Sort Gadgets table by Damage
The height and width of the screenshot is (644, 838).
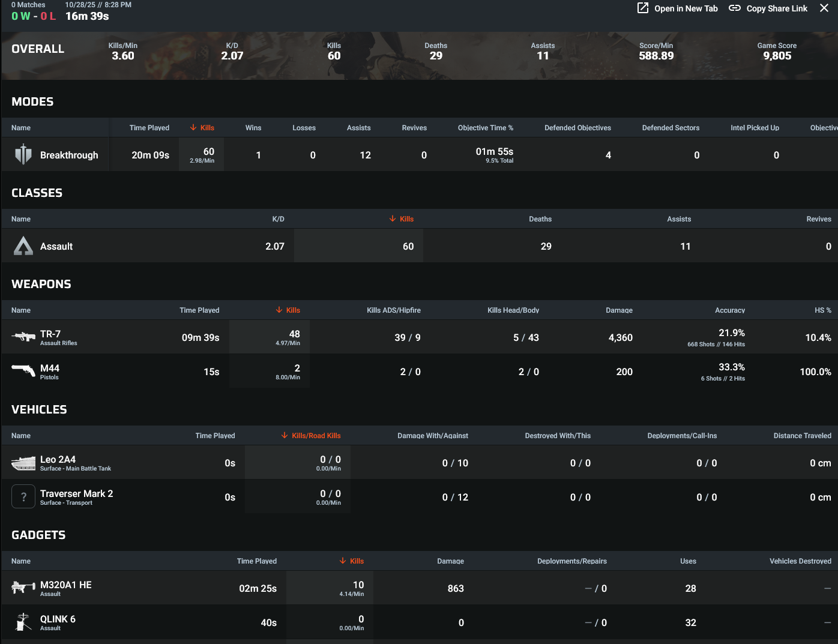(450, 561)
